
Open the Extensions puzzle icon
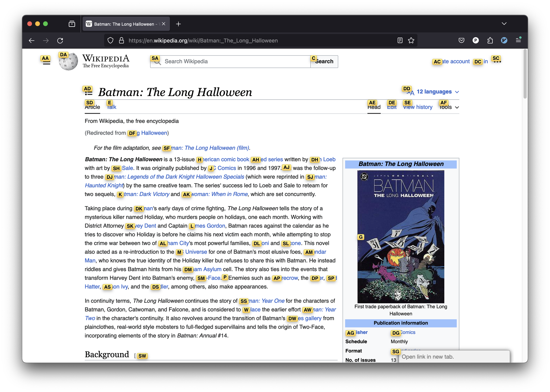click(x=490, y=41)
